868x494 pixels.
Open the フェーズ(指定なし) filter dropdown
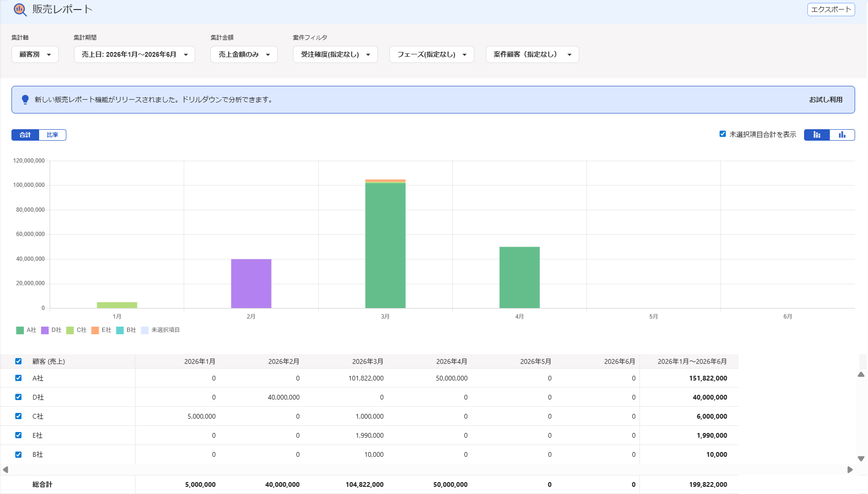[431, 54]
